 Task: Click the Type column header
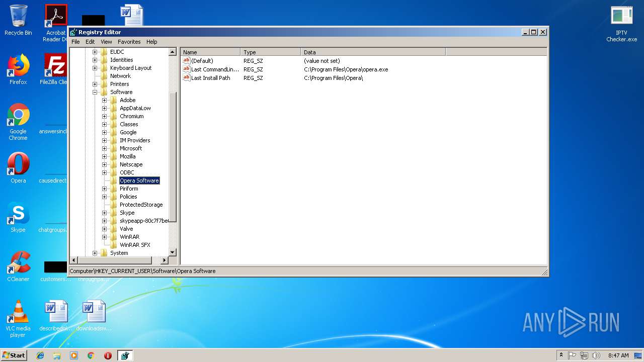[x=271, y=52]
